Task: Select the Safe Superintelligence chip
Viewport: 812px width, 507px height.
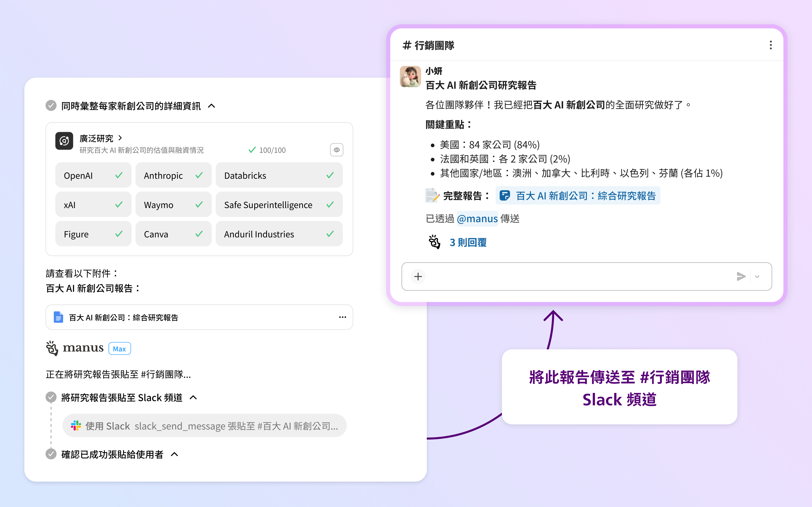Action: click(x=279, y=205)
